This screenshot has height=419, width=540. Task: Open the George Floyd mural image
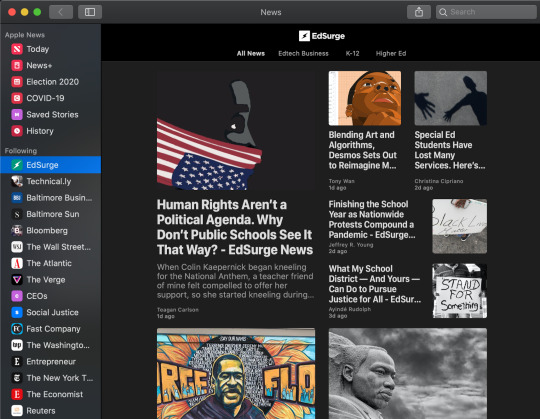tap(236, 374)
